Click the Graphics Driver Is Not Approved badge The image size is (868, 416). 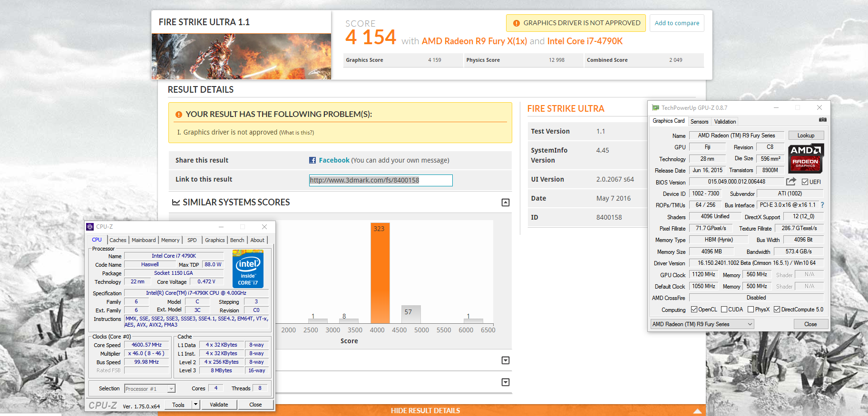pyautogui.click(x=576, y=23)
